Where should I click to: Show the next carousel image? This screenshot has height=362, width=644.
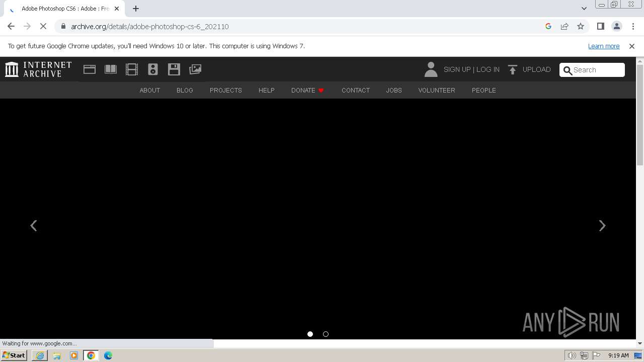pyautogui.click(x=602, y=226)
